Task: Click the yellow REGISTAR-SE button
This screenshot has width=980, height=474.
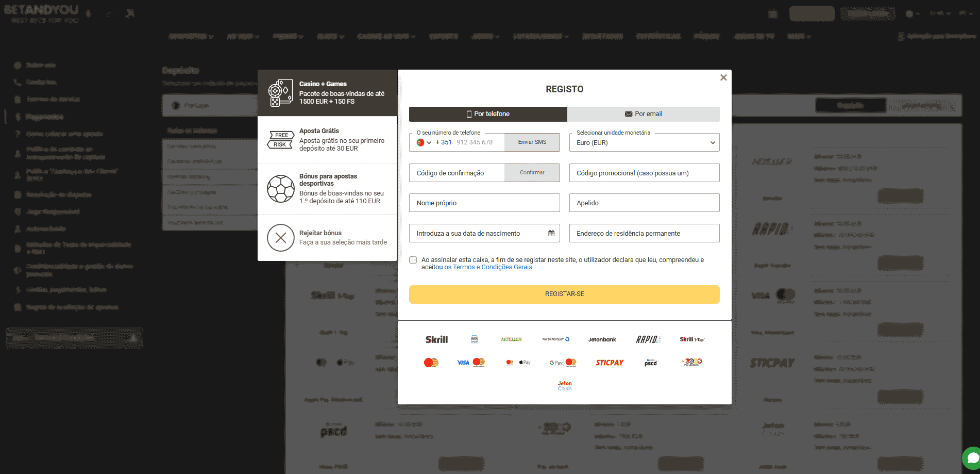Action: coord(564,294)
